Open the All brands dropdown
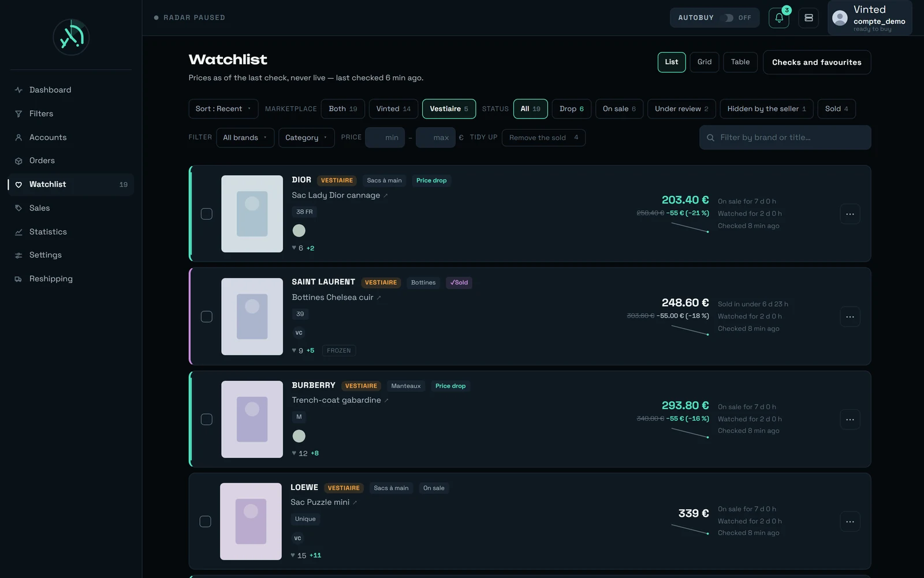This screenshot has width=924, height=578. point(245,138)
